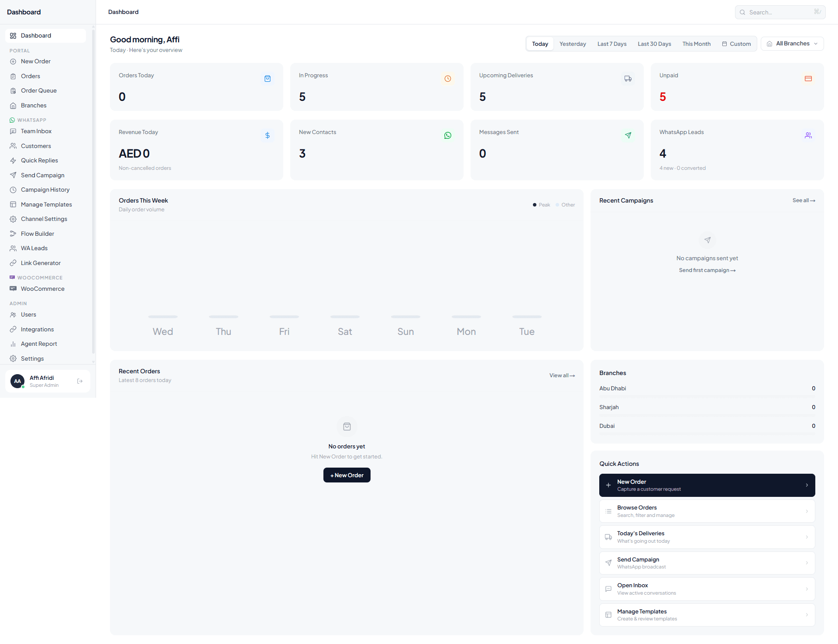
Task: Open Send Campaign quick action card
Action: click(707, 563)
